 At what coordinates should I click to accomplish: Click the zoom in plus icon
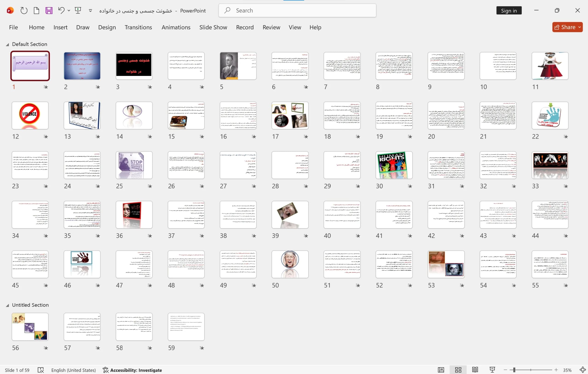[556, 370]
